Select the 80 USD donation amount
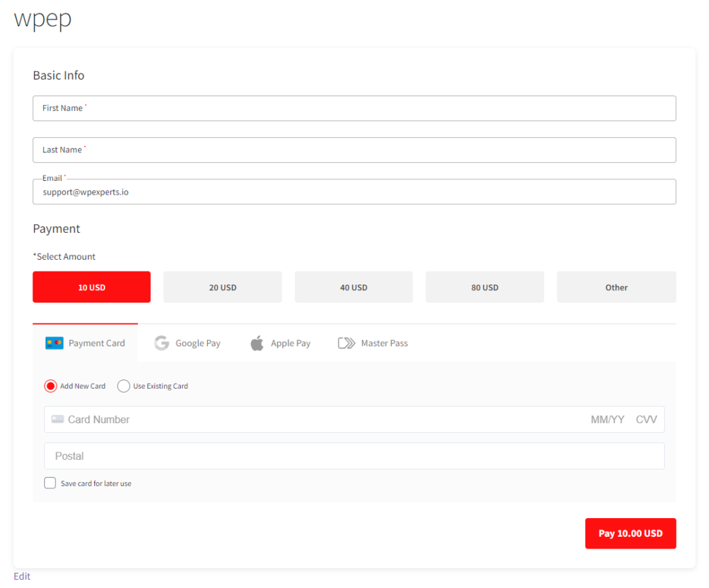 (485, 287)
